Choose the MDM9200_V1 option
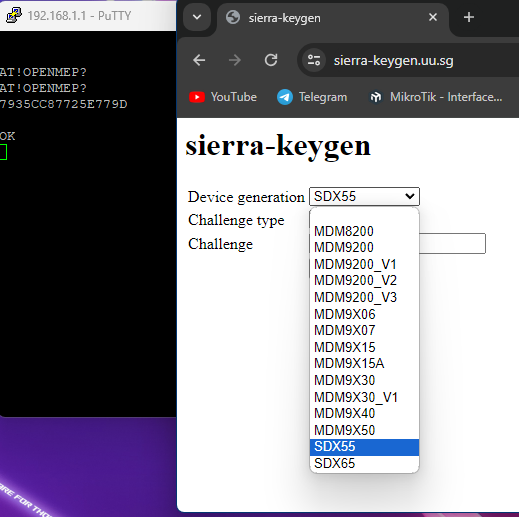 (364, 264)
